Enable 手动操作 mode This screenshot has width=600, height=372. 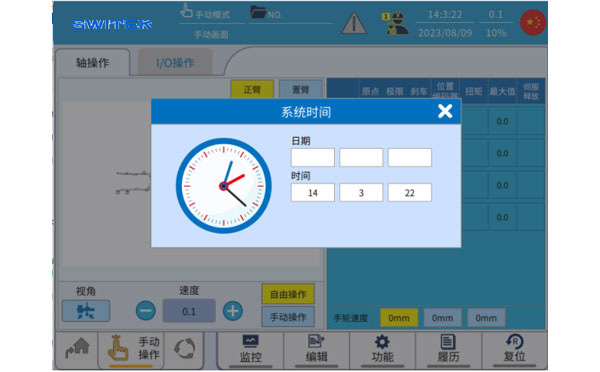[288, 317]
